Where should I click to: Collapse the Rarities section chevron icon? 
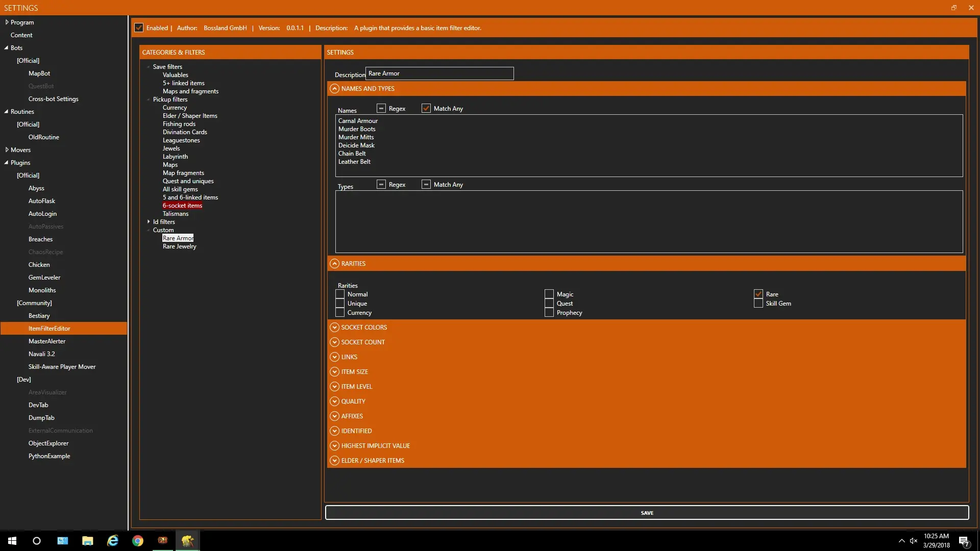click(334, 264)
